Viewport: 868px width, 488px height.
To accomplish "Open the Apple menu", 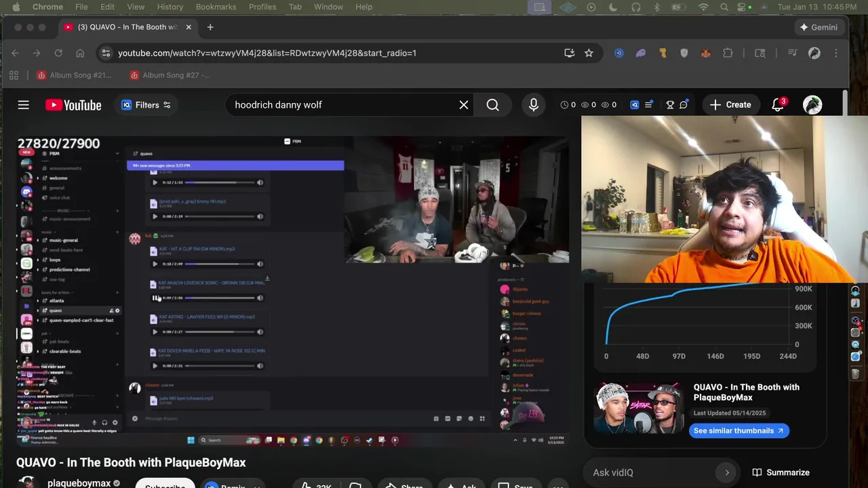I will tap(16, 7).
